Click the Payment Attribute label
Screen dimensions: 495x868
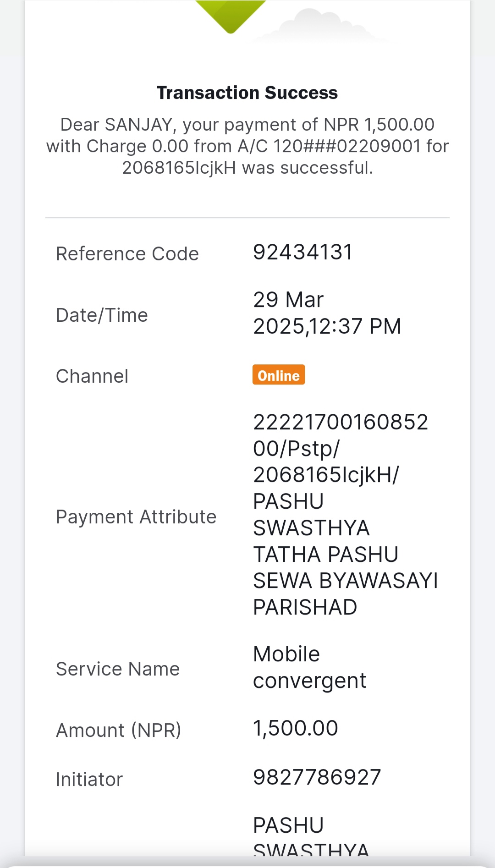136,517
